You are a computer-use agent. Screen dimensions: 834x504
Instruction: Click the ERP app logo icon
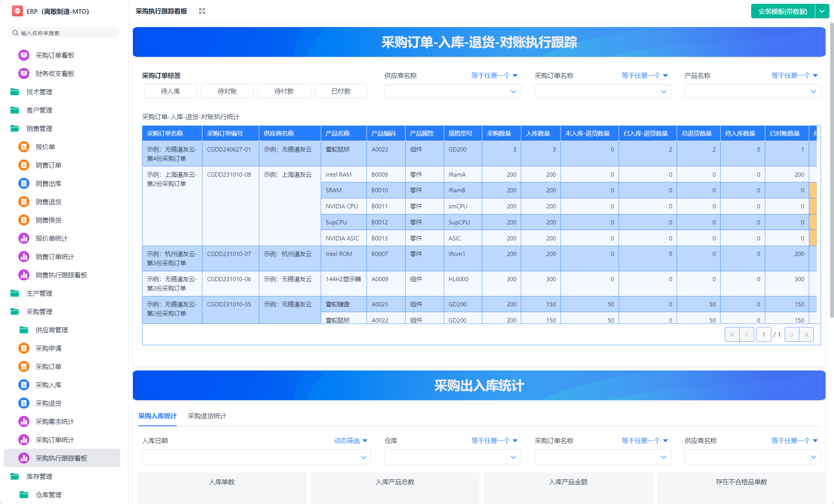[17, 11]
